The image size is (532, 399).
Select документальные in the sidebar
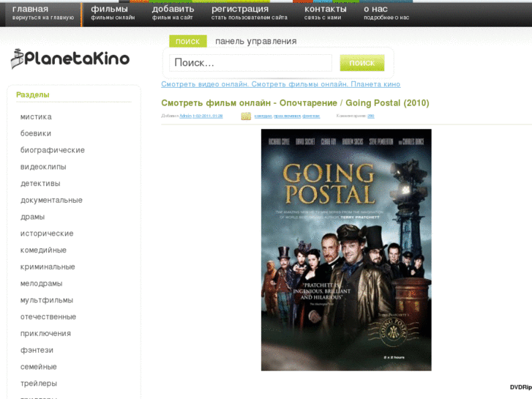coord(51,200)
